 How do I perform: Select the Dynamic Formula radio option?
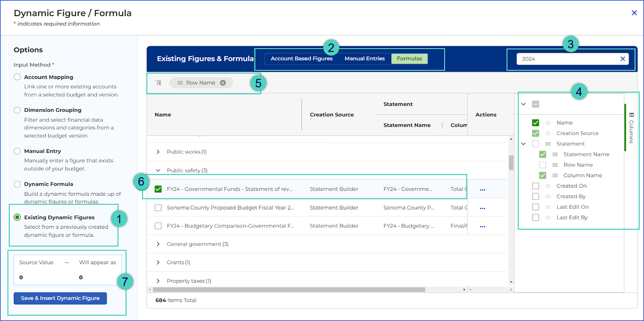[x=17, y=184]
